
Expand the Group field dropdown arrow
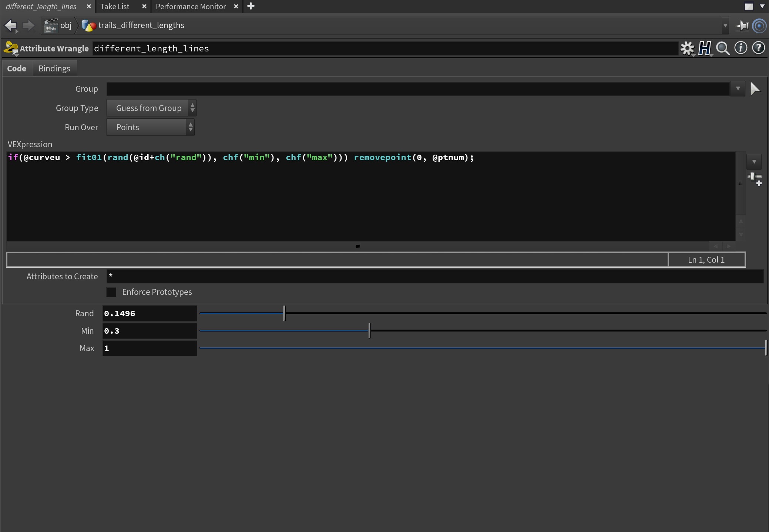click(x=738, y=89)
